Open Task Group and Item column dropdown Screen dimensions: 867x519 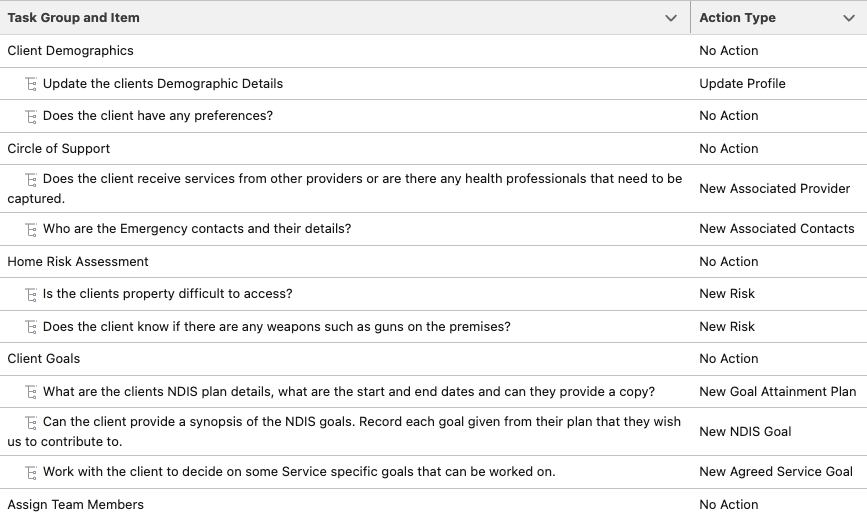click(x=671, y=18)
